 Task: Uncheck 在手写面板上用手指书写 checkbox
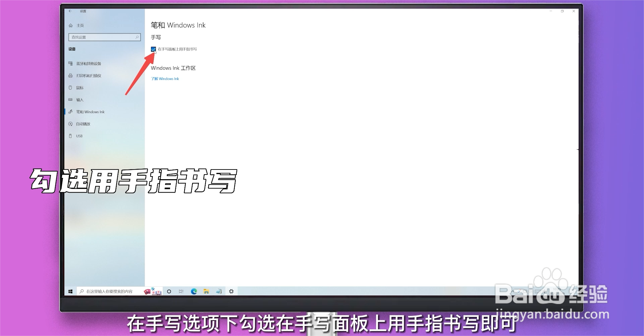point(154,49)
